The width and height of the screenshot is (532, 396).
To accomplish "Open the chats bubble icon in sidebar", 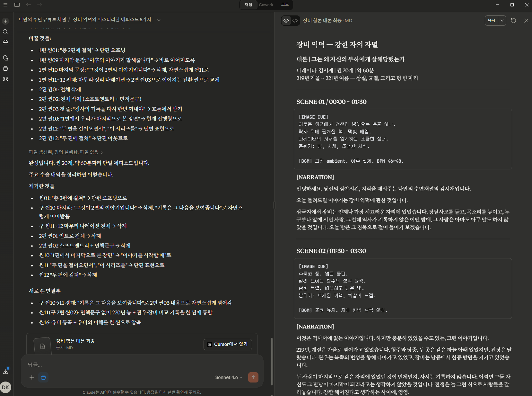I will coord(5,58).
